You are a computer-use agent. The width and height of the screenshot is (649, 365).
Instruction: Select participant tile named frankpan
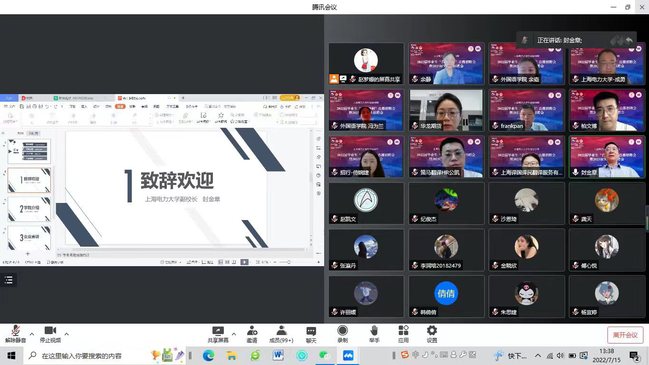[x=526, y=110]
